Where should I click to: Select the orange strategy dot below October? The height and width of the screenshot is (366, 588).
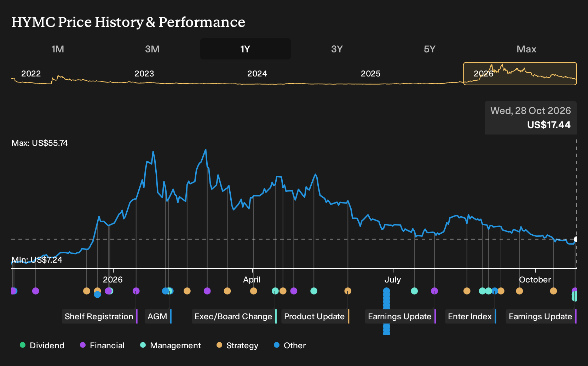tap(553, 291)
